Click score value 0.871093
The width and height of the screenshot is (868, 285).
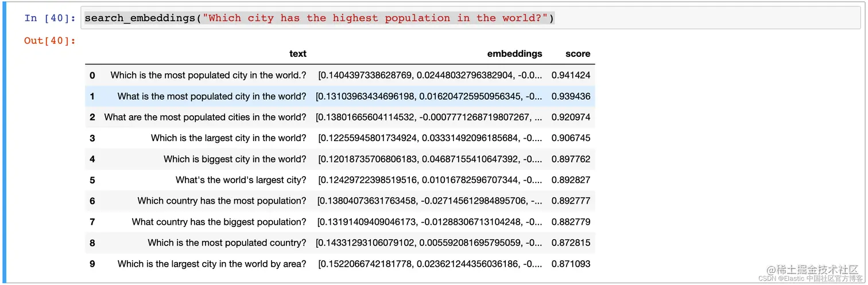[571, 264]
